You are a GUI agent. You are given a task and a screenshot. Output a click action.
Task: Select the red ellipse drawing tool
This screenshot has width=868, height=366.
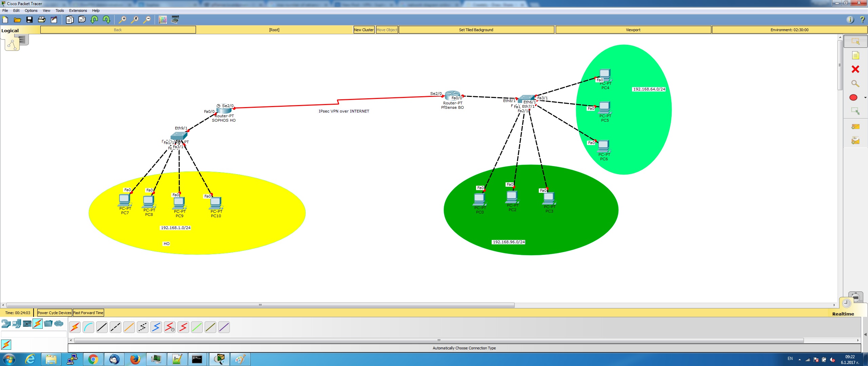pyautogui.click(x=853, y=98)
